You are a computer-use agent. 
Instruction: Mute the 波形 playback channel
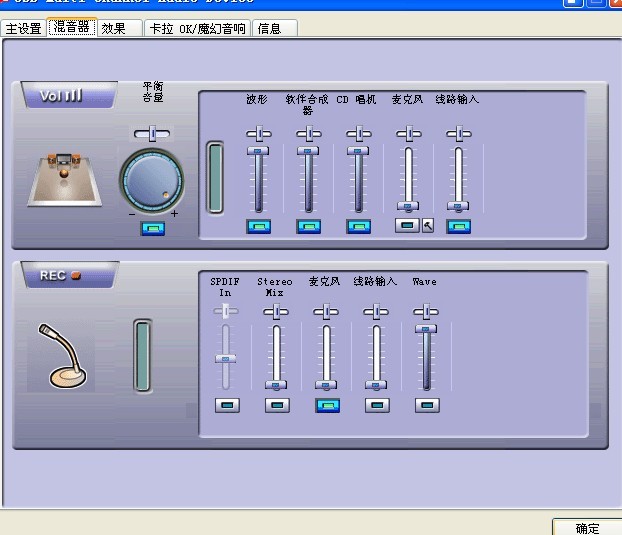click(x=259, y=226)
